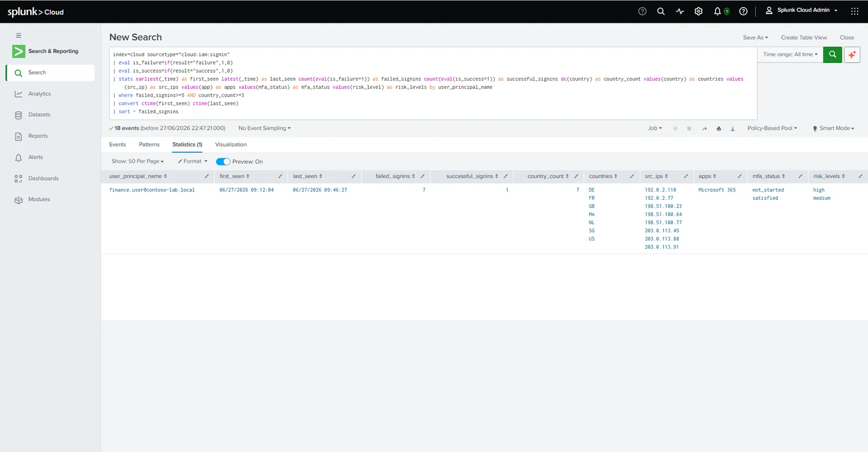
Task: Open the Job dropdown menu
Action: (655, 129)
